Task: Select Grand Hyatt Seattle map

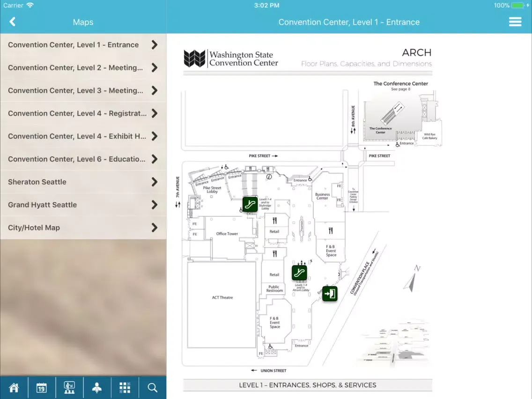Action: tap(83, 205)
